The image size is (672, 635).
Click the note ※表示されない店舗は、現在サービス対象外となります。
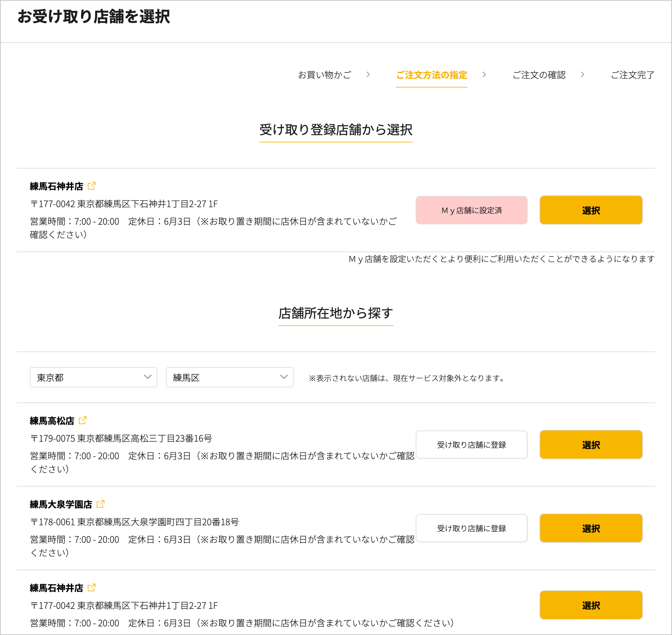click(408, 378)
